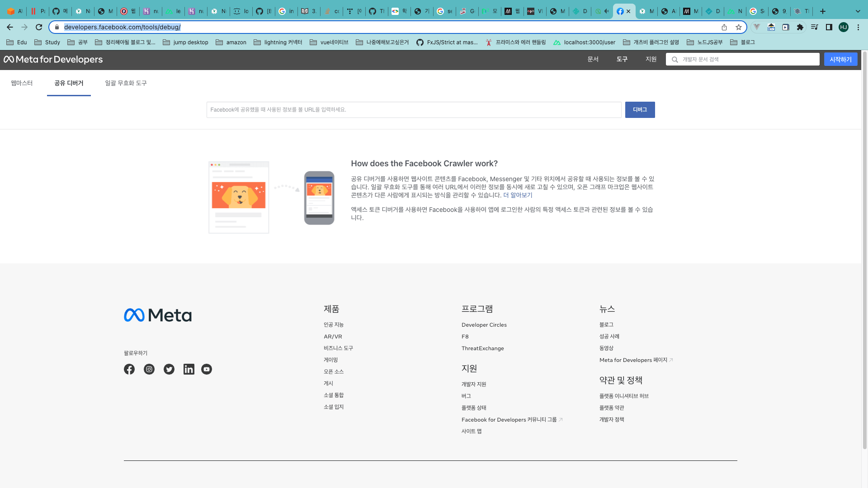
Task: Open the AR/VR footer link
Action: click(x=333, y=337)
